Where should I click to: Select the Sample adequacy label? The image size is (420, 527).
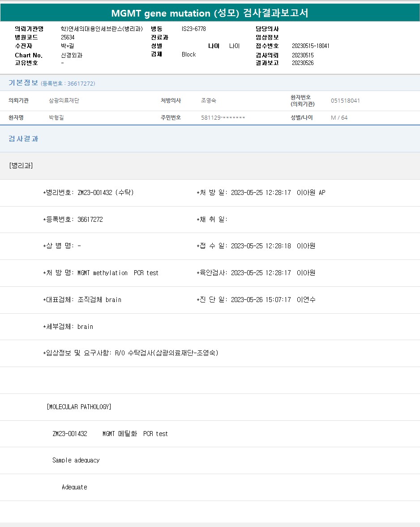pyautogui.click(x=76, y=460)
